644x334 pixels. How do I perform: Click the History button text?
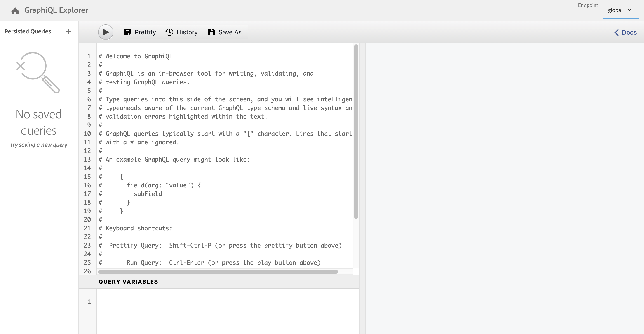pos(187,32)
